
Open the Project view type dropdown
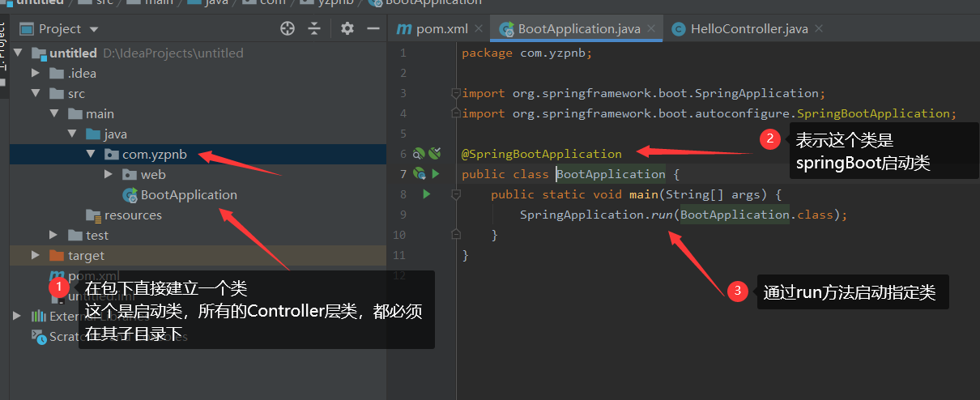coord(94,29)
